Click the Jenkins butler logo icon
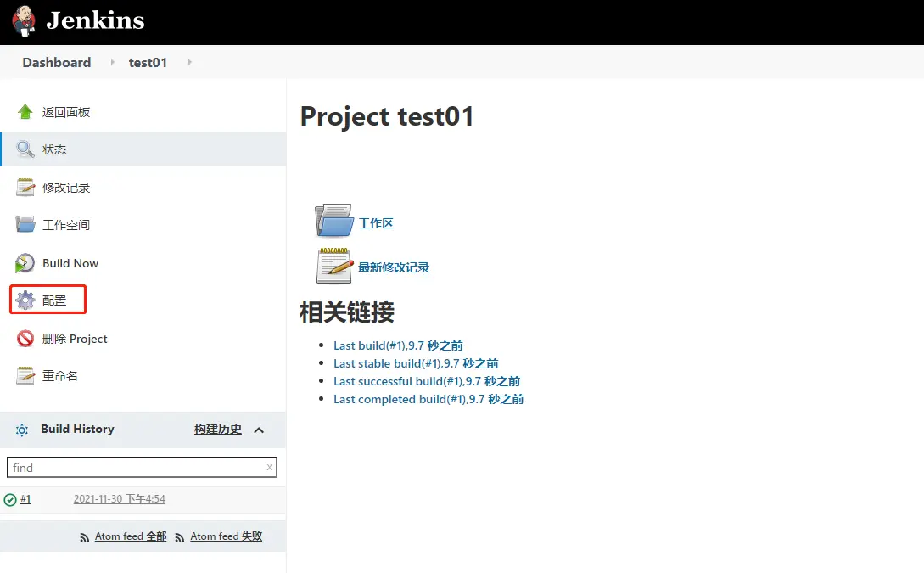Screen dimensions: 924x573 pyautogui.click(x=24, y=20)
